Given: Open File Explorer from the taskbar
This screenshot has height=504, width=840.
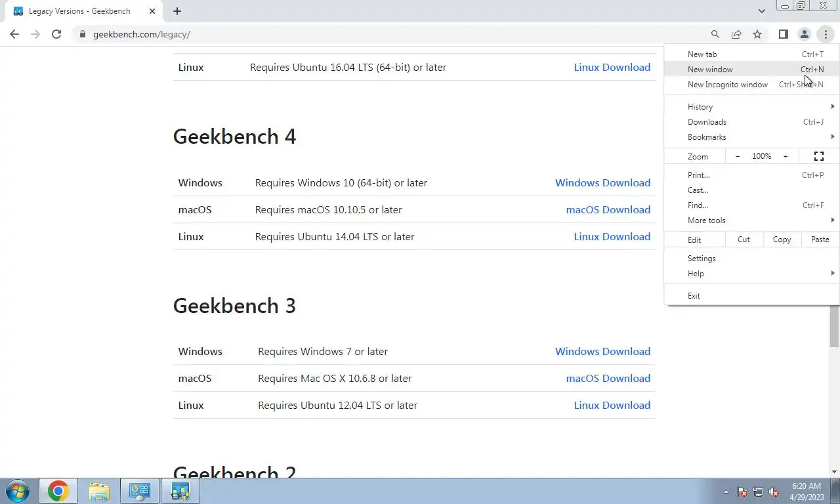Looking at the screenshot, I should click(99, 491).
